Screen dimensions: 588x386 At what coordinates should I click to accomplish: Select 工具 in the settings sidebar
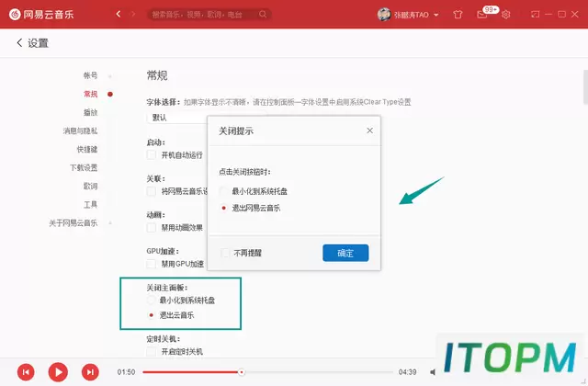tap(90, 204)
